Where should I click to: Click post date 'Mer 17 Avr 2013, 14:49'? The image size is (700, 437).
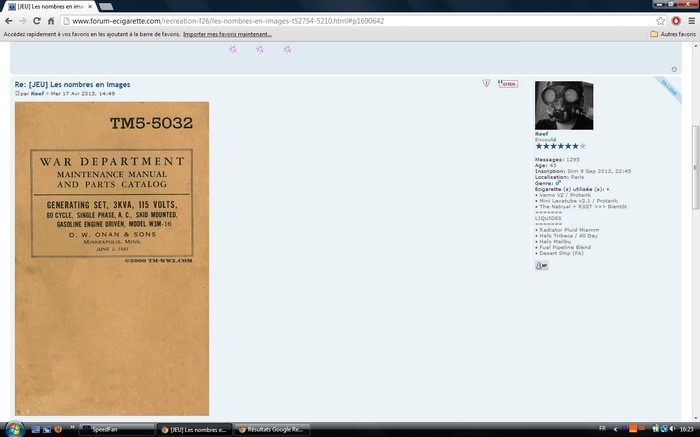click(83, 94)
